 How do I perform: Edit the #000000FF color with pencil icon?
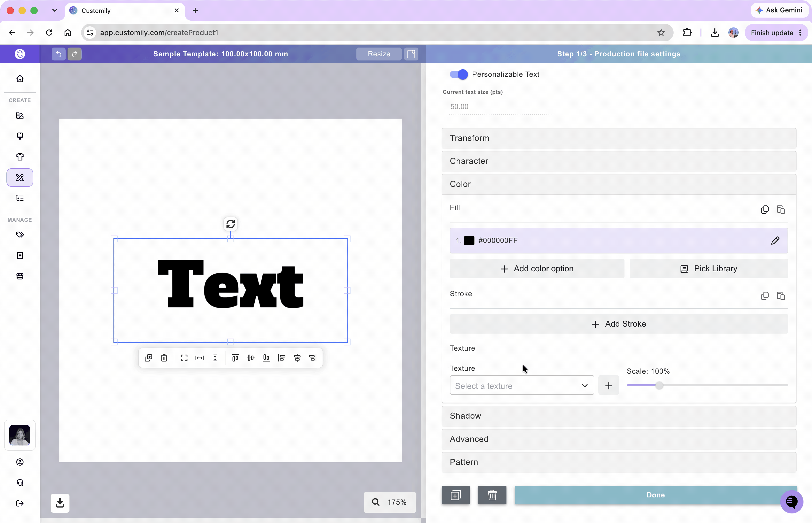tap(775, 241)
